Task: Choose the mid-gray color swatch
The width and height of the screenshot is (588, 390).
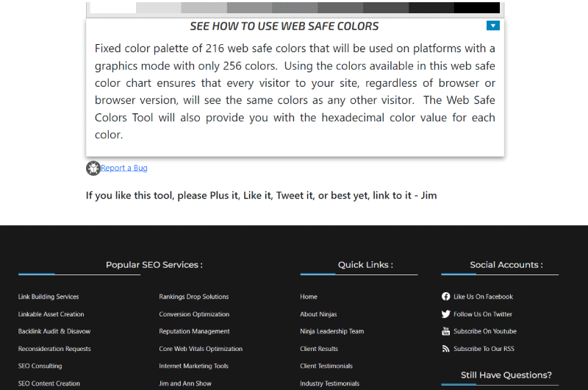Action: coord(295,7)
